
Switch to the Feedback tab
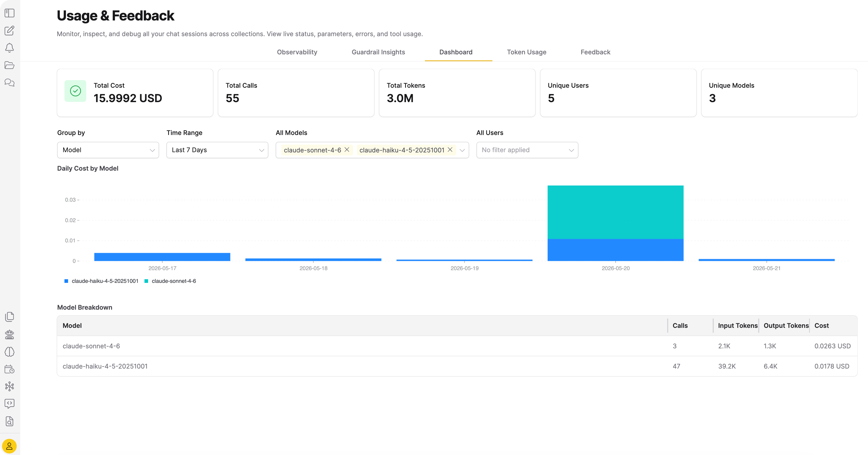point(595,52)
